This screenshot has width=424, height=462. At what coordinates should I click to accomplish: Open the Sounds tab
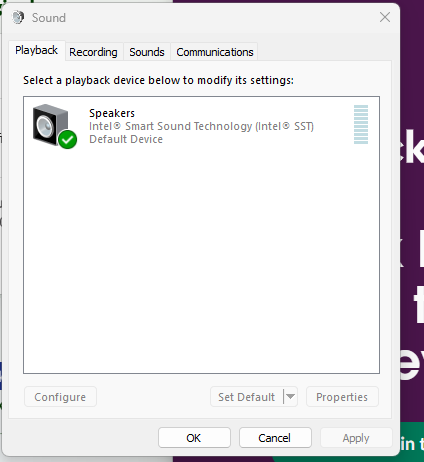coord(147,52)
